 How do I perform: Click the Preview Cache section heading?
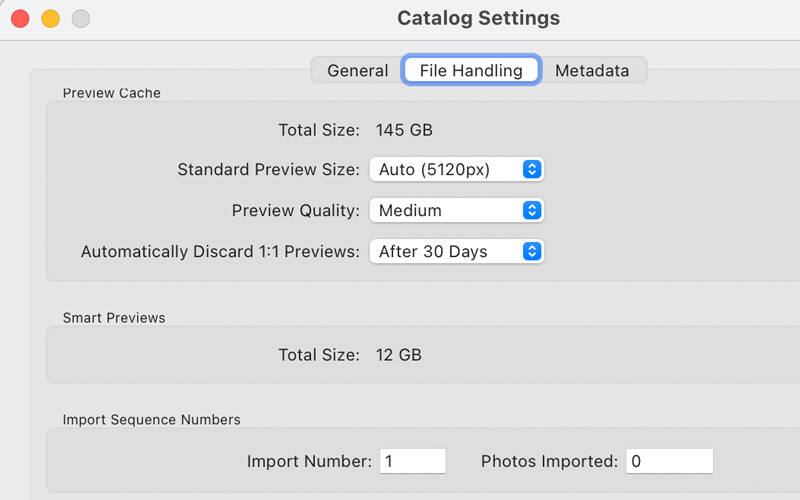coord(111,93)
